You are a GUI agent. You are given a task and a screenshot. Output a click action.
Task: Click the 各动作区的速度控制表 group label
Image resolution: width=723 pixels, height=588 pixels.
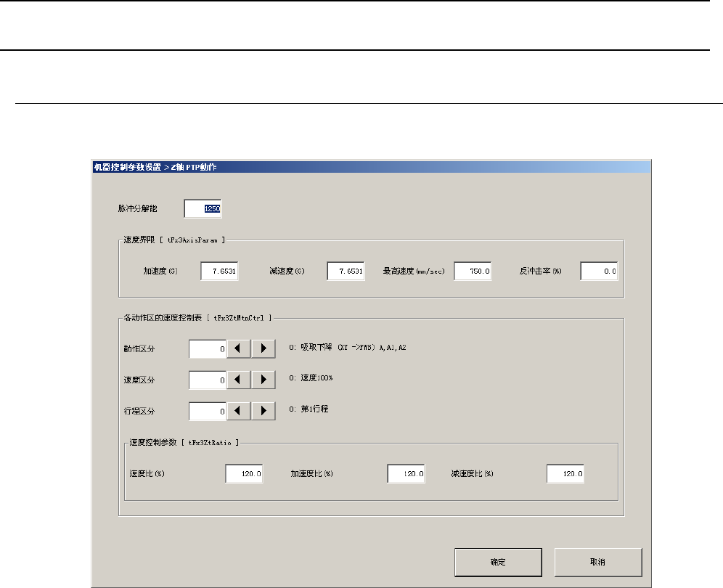[x=198, y=318]
